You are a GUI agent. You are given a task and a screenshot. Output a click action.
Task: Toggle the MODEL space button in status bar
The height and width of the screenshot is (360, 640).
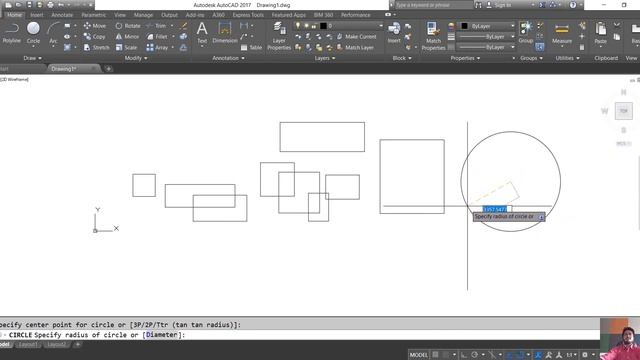click(x=419, y=355)
